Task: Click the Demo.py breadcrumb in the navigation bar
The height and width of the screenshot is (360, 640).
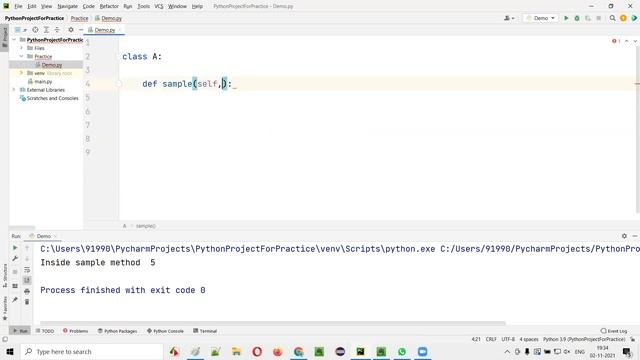Action: (x=109, y=18)
